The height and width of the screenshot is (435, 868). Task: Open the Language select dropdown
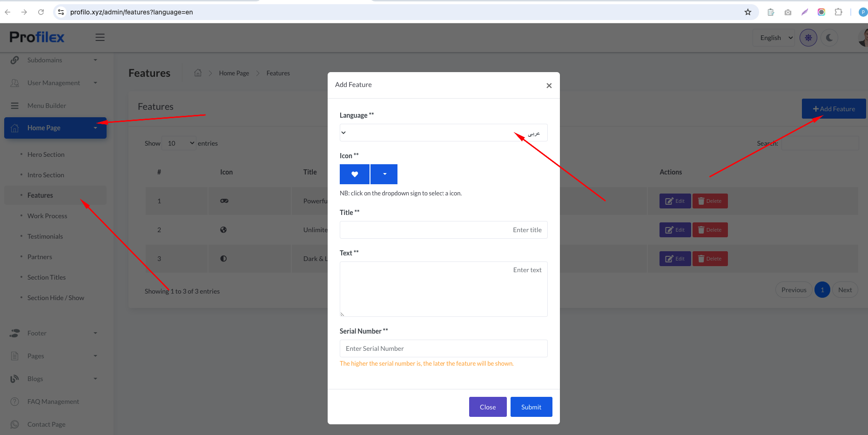tap(443, 133)
